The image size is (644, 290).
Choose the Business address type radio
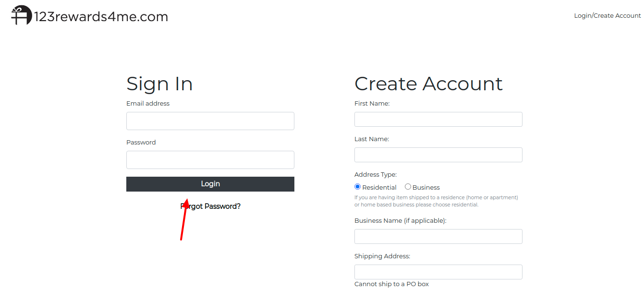[408, 187]
